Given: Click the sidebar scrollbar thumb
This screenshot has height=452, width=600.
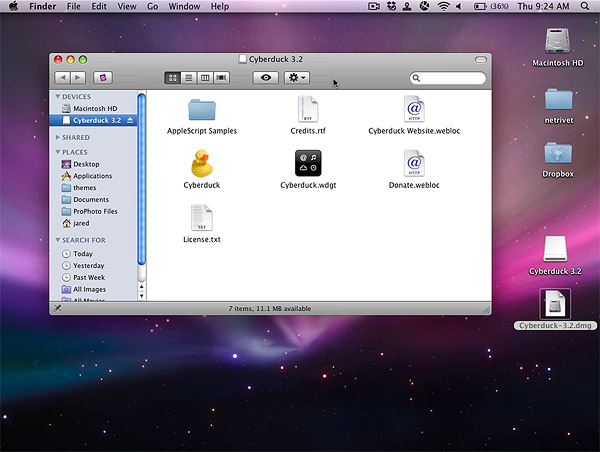Looking at the screenshot, I should (x=142, y=179).
